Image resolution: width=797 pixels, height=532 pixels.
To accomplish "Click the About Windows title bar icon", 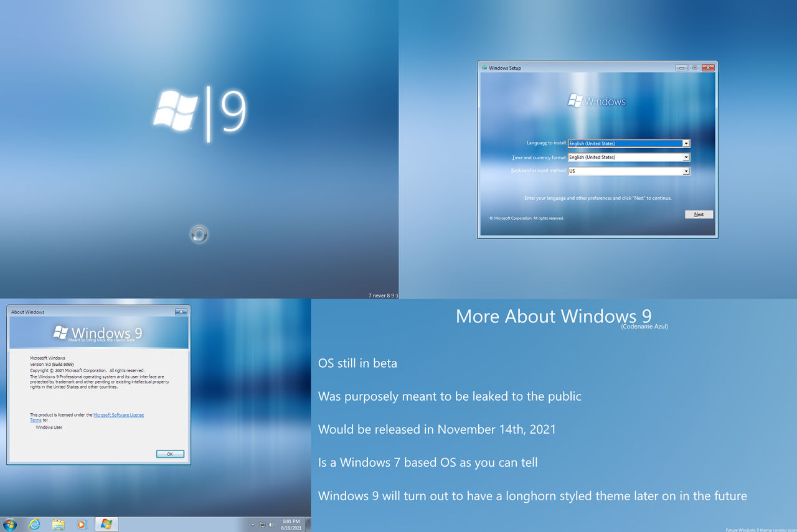I will click(11, 312).
